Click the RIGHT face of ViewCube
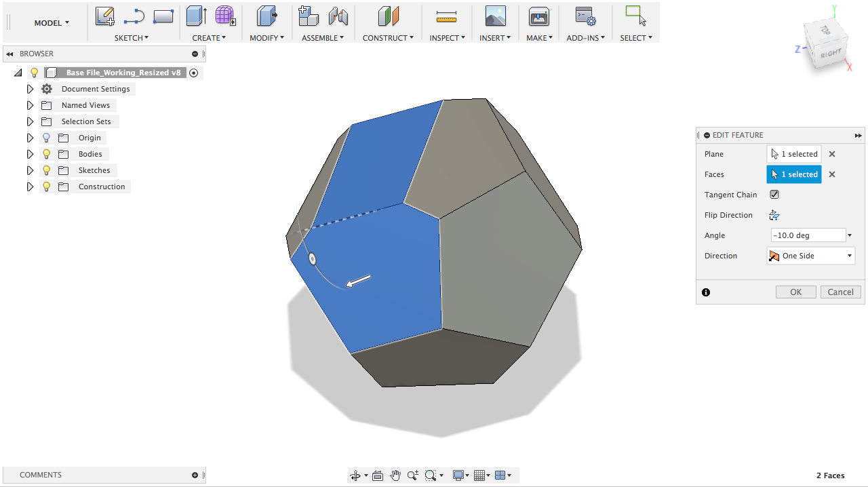 point(831,54)
